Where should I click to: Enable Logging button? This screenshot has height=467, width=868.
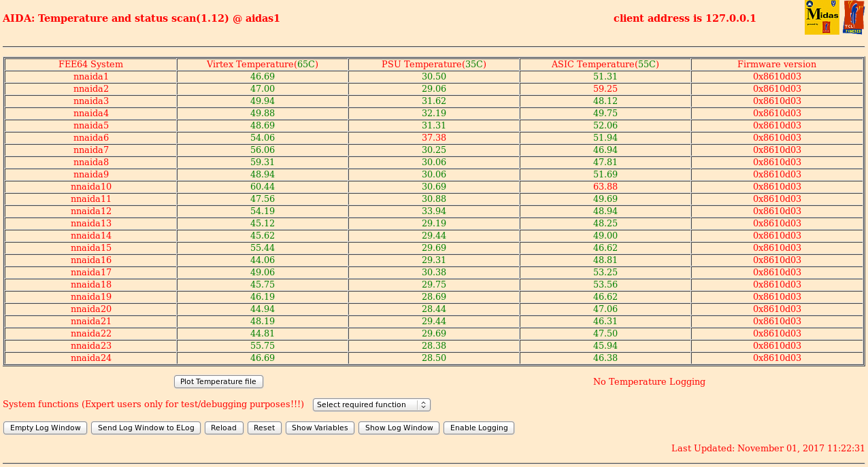tap(479, 428)
